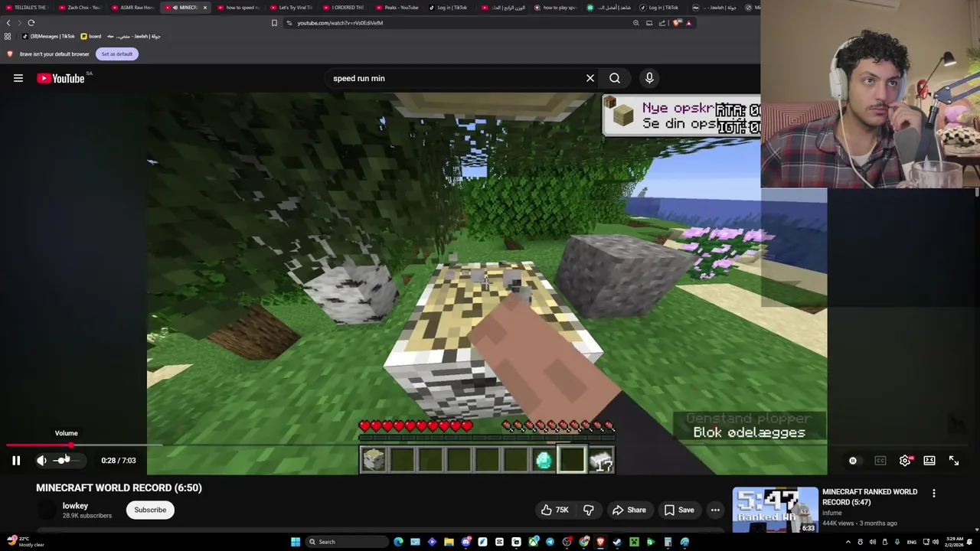Switch to ASMR Raw Honey tab
The height and width of the screenshot is (551, 980).
click(x=134, y=8)
